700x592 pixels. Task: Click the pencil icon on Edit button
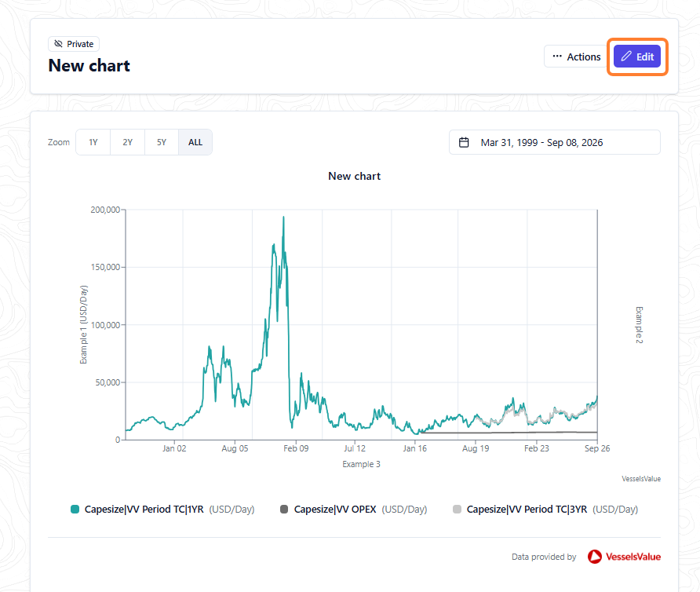(626, 57)
